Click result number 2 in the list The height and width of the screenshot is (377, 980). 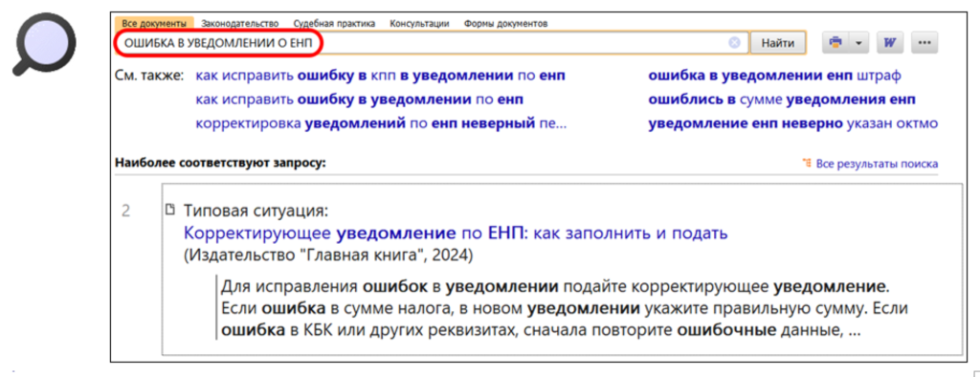tap(125, 211)
